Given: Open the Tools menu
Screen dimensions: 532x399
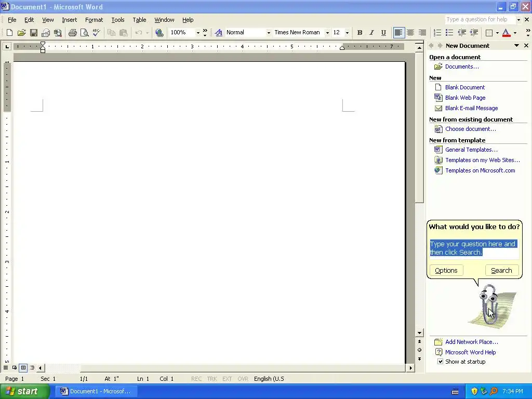Looking at the screenshot, I should (118, 20).
